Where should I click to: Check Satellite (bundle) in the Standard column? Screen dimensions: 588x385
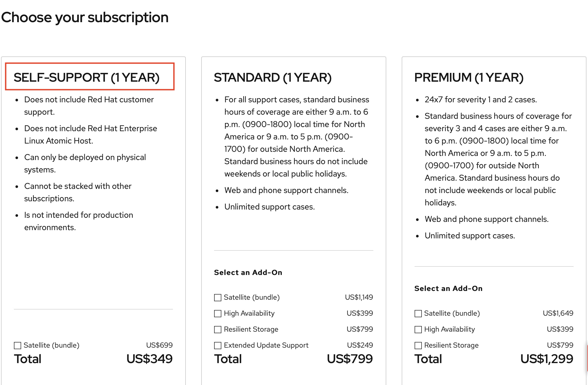pyautogui.click(x=217, y=297)
